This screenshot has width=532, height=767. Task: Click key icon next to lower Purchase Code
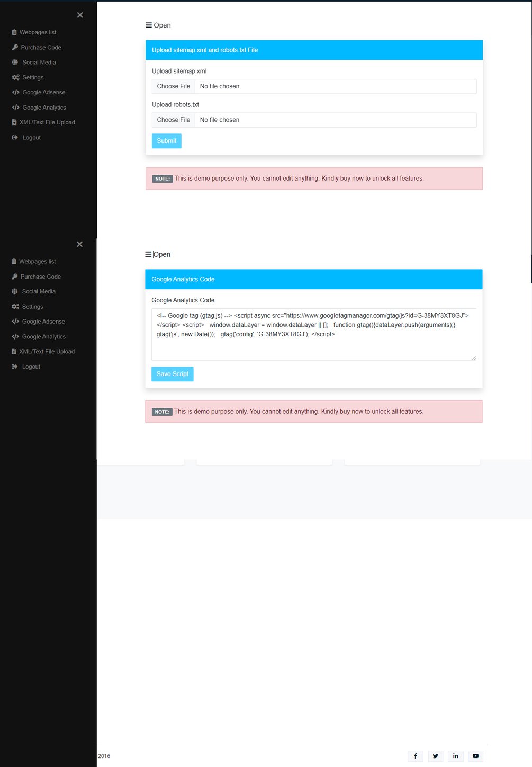[x=14, y=277]
